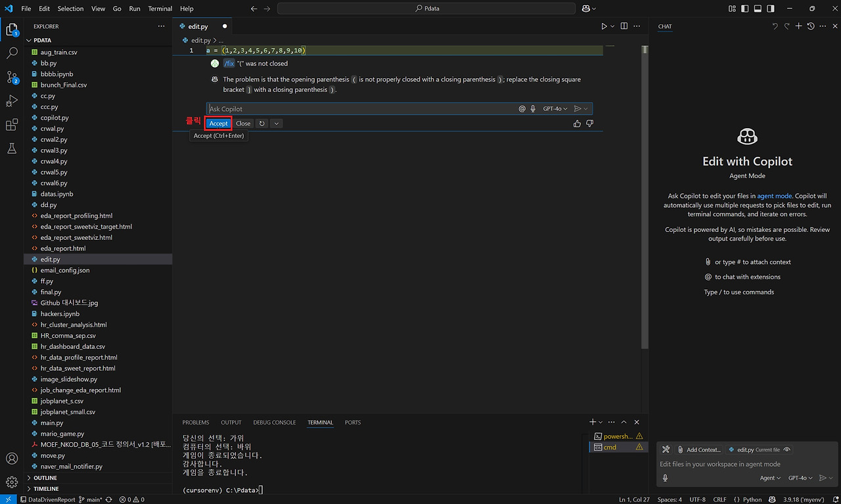Open the Explorer view in activity bar

[12, 30]
